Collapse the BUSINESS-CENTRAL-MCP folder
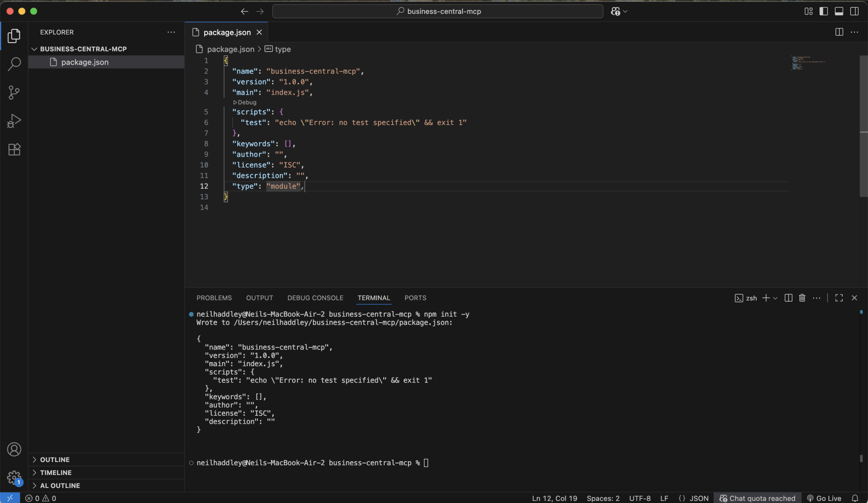This screenshot has height=503, width=868. tap(34, 49)
